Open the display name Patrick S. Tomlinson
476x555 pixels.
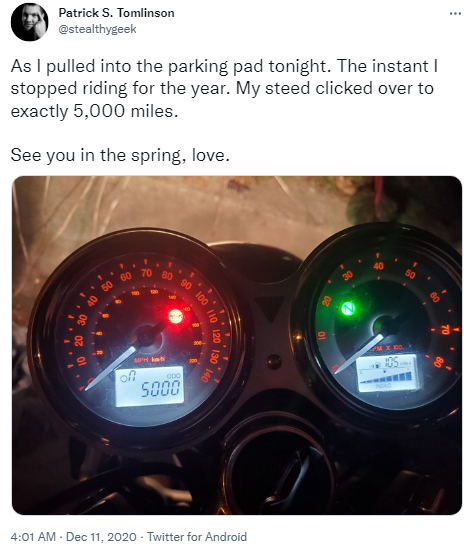tap(116, 13)
